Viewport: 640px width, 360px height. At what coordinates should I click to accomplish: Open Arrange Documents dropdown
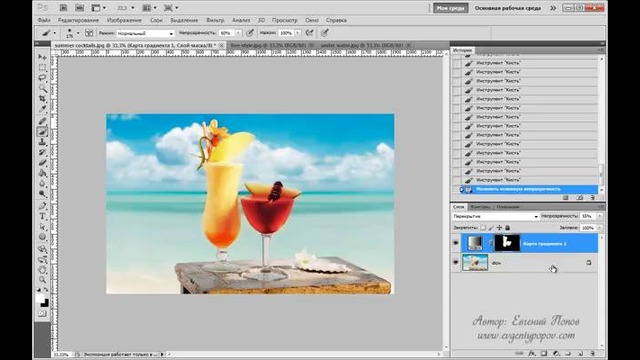[149, 8]
